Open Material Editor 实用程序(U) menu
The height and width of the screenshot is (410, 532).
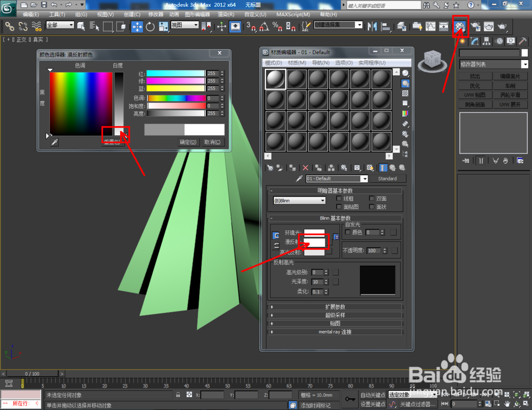(372, 63)
